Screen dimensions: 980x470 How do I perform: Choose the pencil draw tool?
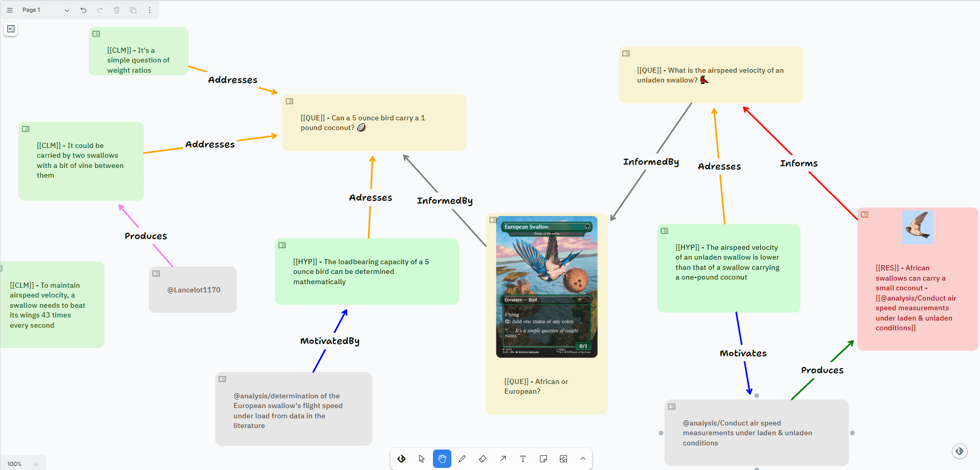(462, 459)
